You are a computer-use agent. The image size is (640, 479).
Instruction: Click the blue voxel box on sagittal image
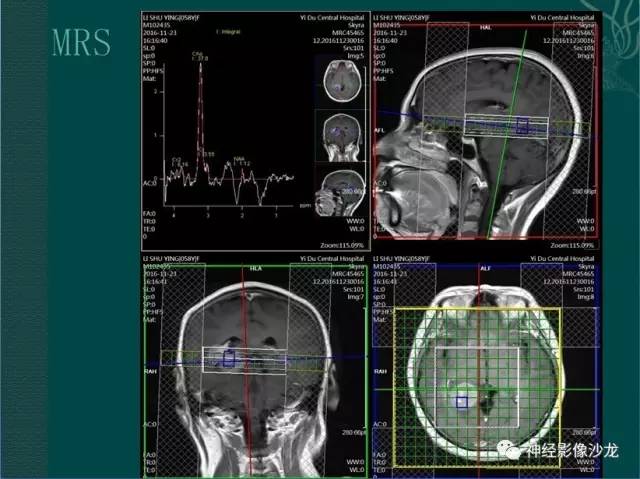pyautogui.click(x=522, y=125)
